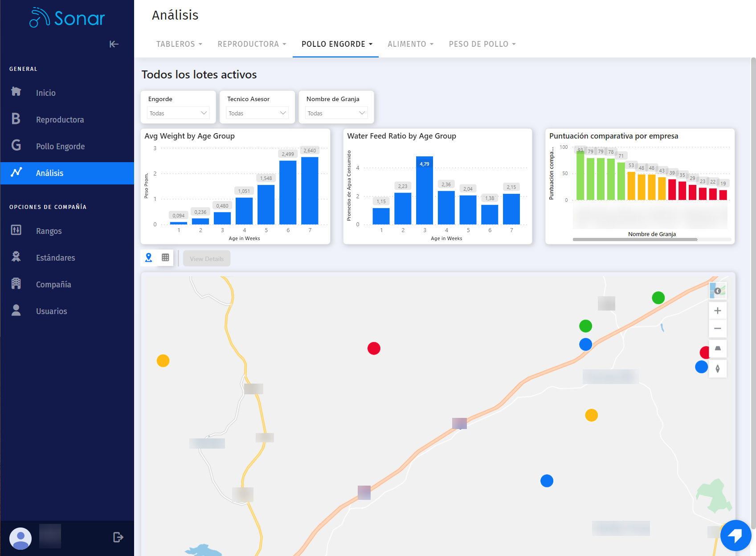Click "Puntuación comparativa por empresa" title
756x556 pixels.
pyautogui.click(x=613, y=136)
